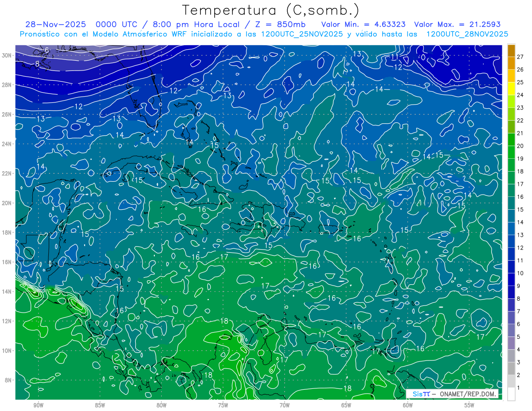Screen dimensions: 532x411
Task: Click the "Sisπ" logo text
Action: pos(421,394)
